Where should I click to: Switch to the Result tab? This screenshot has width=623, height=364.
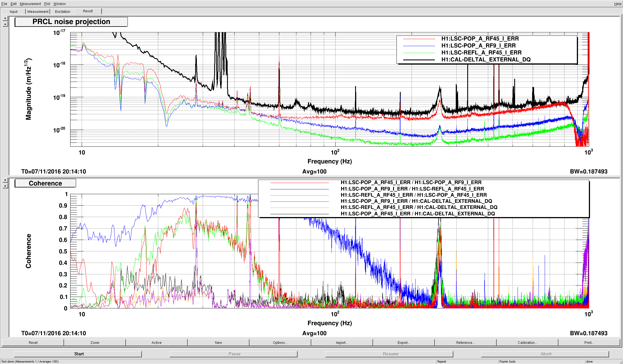click(88, 11)
